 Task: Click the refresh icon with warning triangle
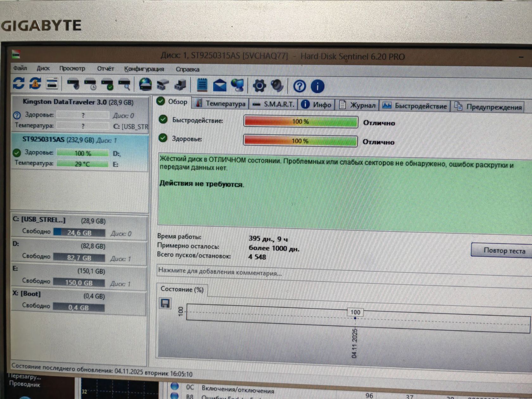point(35,83)
